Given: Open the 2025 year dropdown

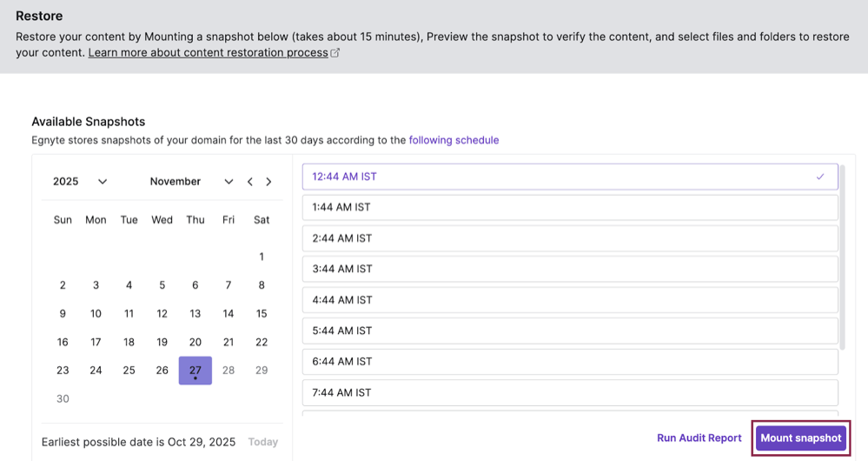Looking at the screenshot, I should click(80, 182).
